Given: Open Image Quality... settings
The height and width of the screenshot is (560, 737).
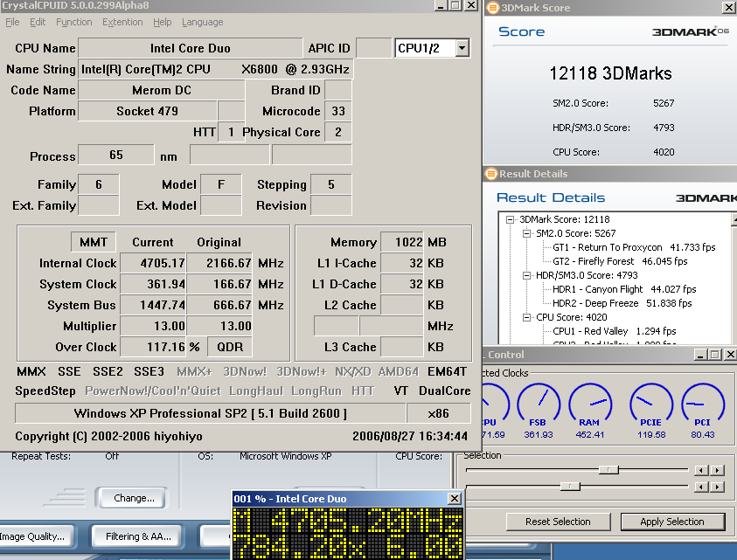Looking at the screenshot, I should click(x=35, y=536).
